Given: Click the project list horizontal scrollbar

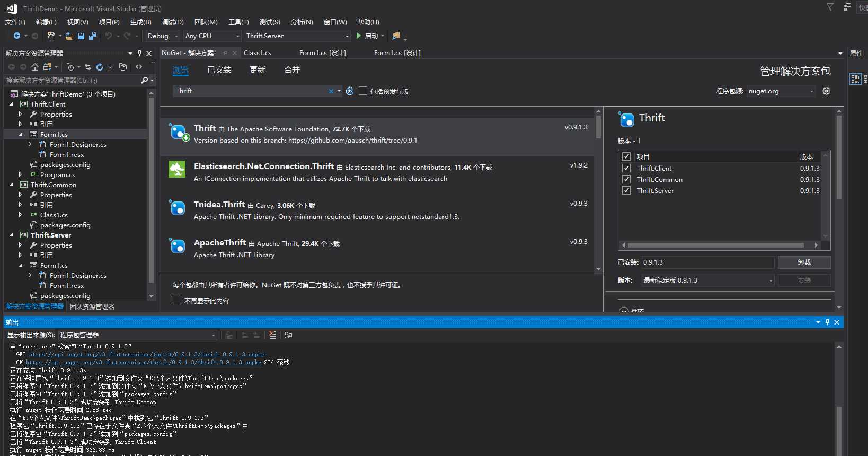Looking at the screenshot, I should click(716, 245).
